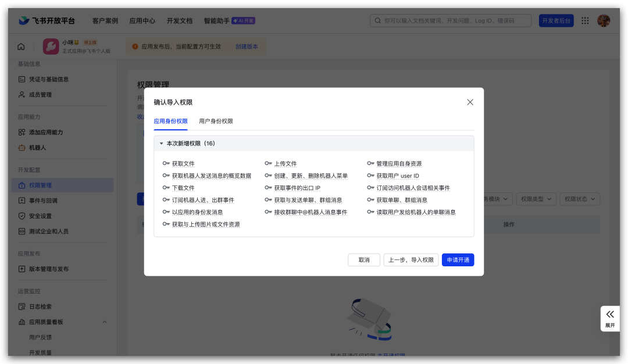The height and width of the screenshot is (364, 628).
Task: Click the 申请开通 button
Action: click(x=458, y=260)
